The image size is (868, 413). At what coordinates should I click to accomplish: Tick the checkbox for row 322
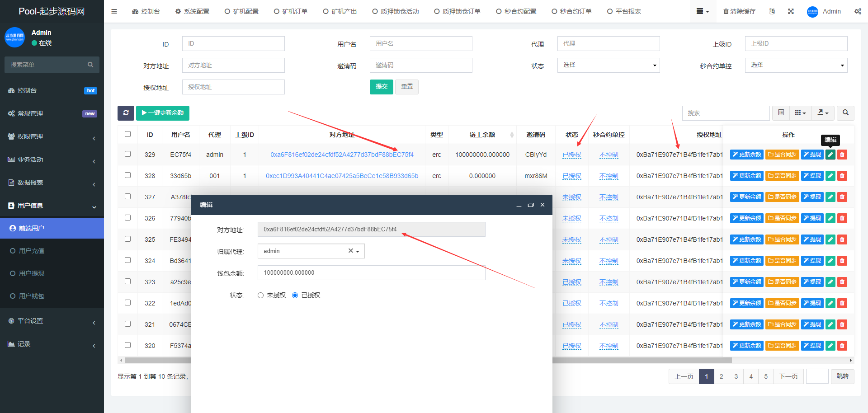tap(128, 303)
